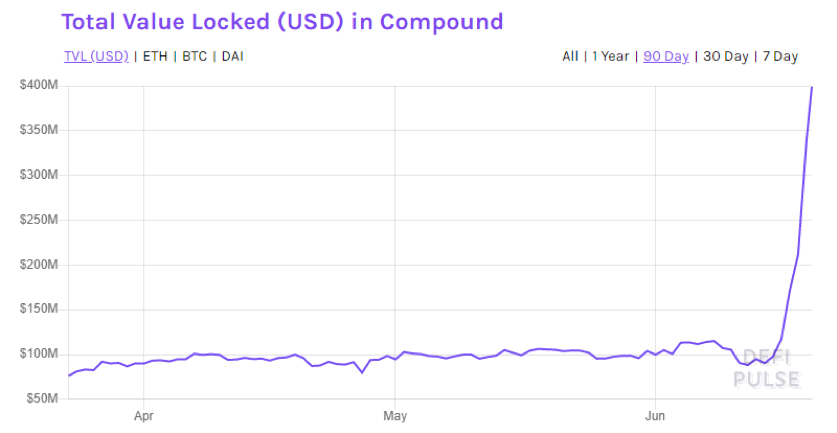This screenshot has width=837, height=433.
Task: Switch chart to ETH denomination
Action: 155,57
